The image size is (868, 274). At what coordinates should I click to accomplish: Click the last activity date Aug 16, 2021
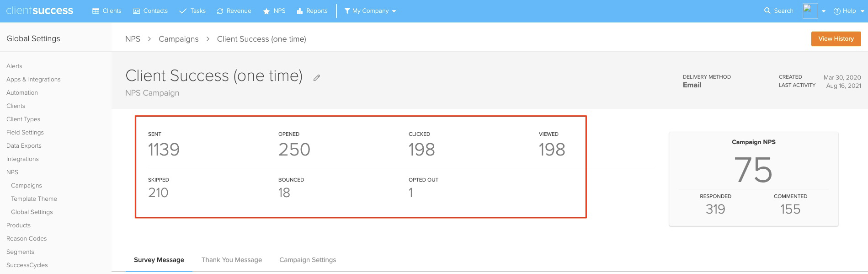pyautogui.click(x=844, y=86)
